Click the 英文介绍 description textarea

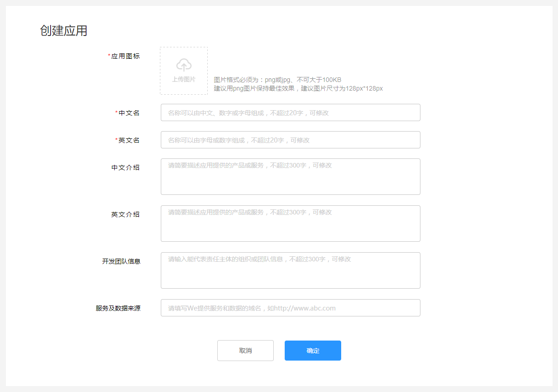[290, 223]
